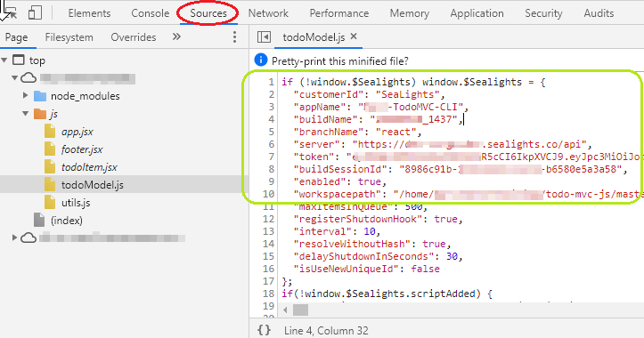
Task: Click the "delayShutdownInSeconds" code line
Action: pyautogui.click(x=379, y=256)
